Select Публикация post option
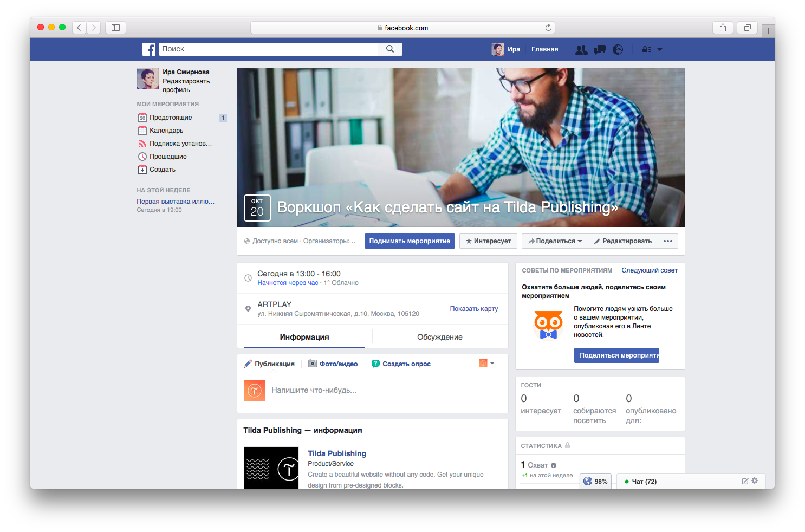Viewport: 805px width, 532px height. point(270,364)
